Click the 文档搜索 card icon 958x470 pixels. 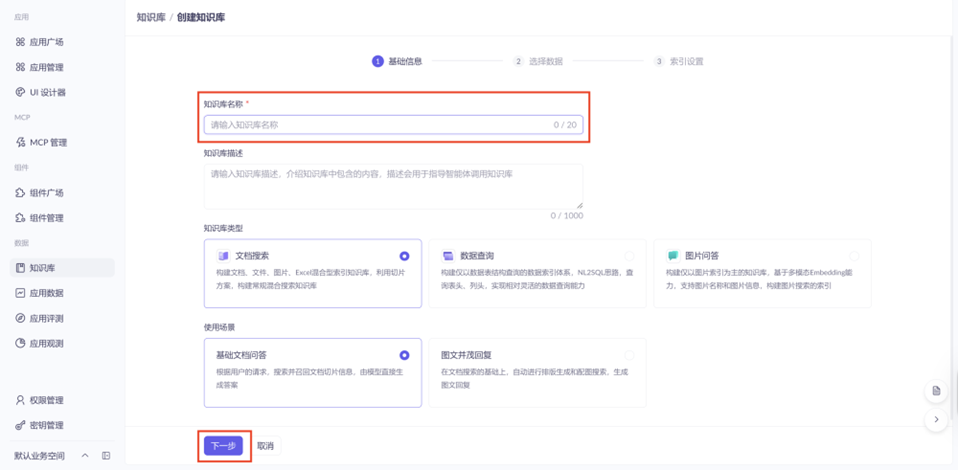223,255
